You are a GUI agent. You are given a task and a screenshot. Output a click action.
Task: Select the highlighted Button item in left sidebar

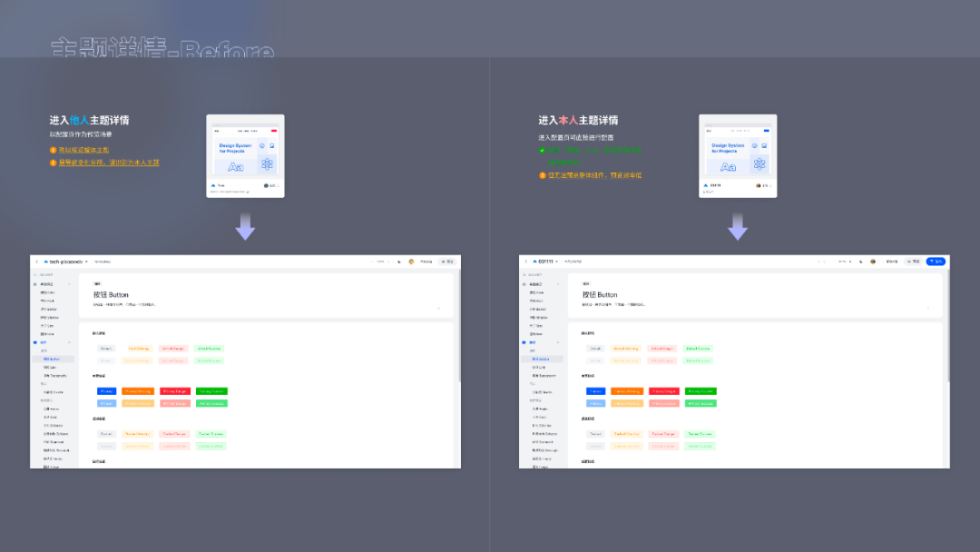54,359
